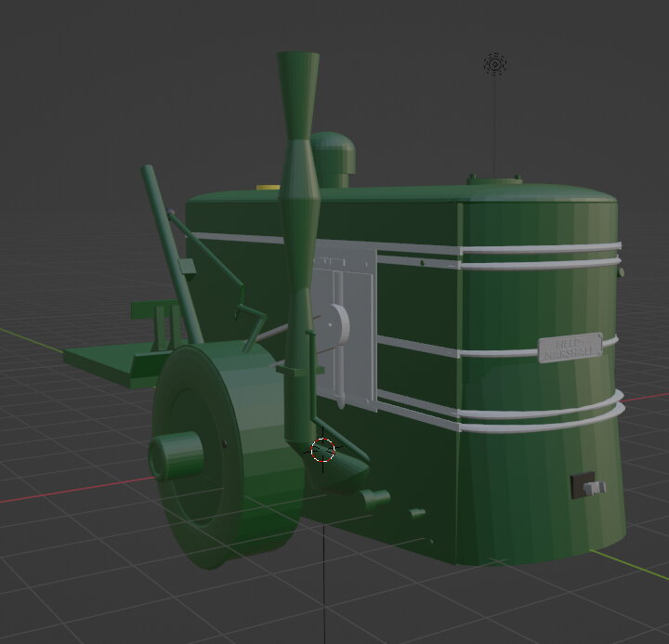669x644 pixels.
Task: Select the grey engine side panel
Action: [x=345, y=324]
